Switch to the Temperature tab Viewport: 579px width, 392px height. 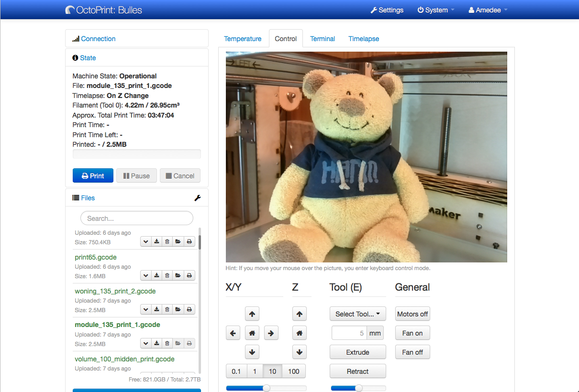point(243,39)
